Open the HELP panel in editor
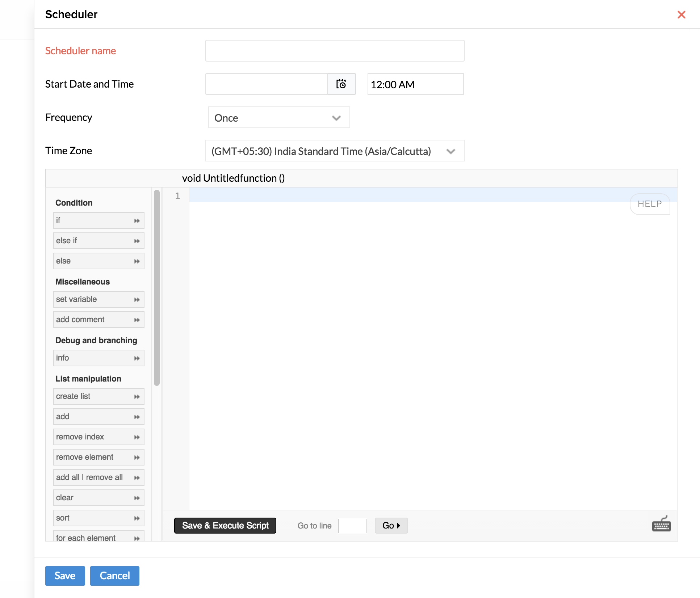Image resolution: width=700 pixels, height=598 pixels. point(650,204)
